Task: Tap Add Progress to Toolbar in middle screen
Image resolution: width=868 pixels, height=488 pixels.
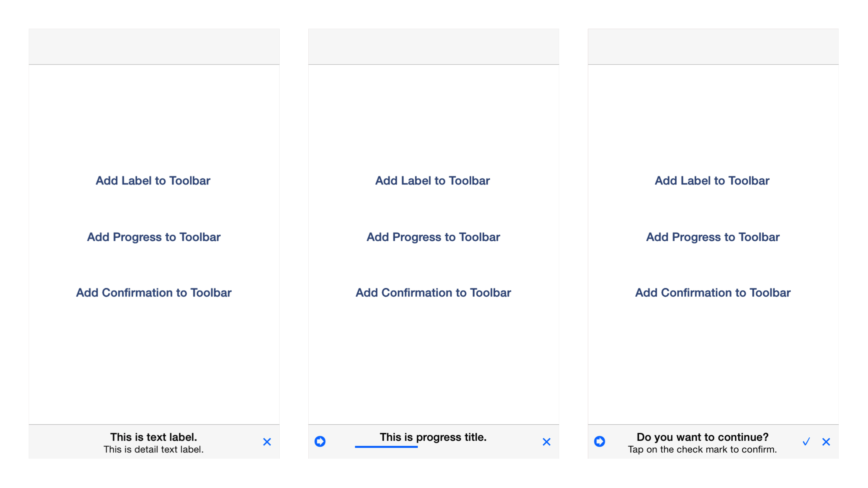Action: click(x=433, y=237)
